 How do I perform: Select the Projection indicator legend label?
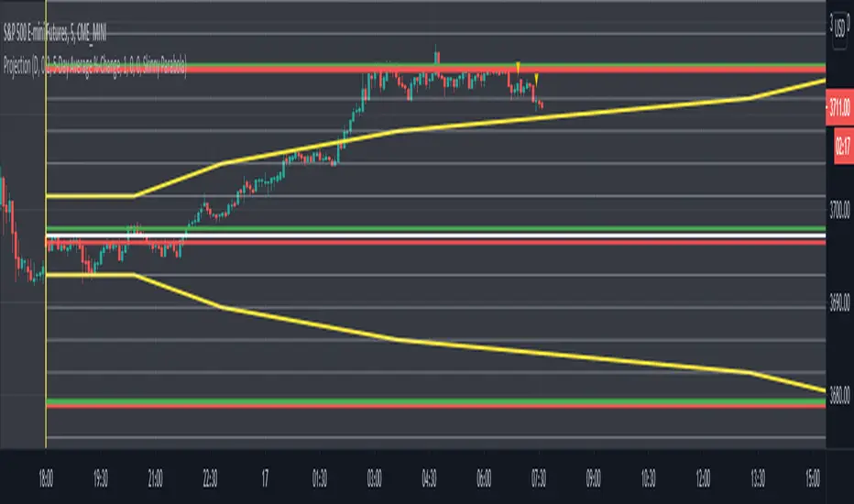[94, 67]
